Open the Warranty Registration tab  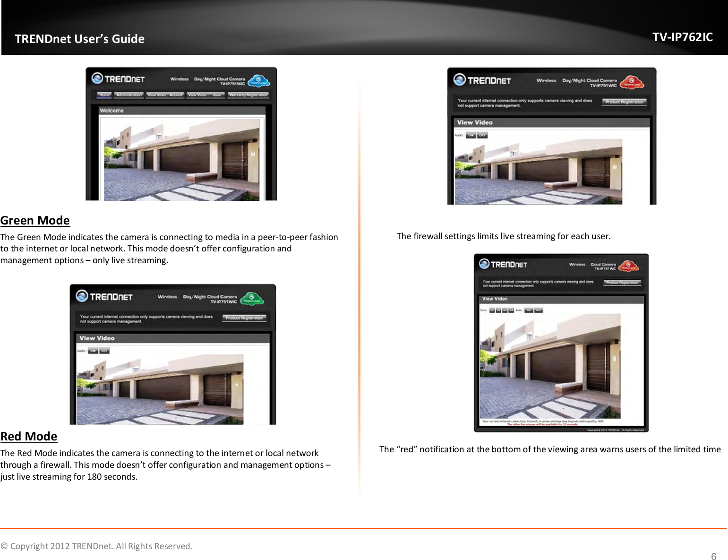click(248, 95)
